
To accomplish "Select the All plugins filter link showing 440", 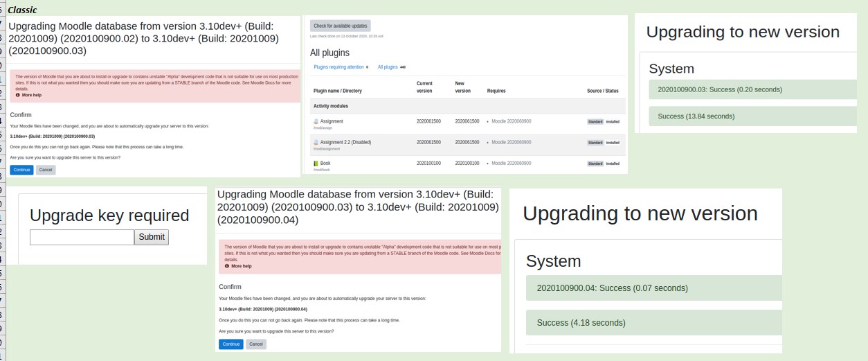I will click(x=388, y=67).
